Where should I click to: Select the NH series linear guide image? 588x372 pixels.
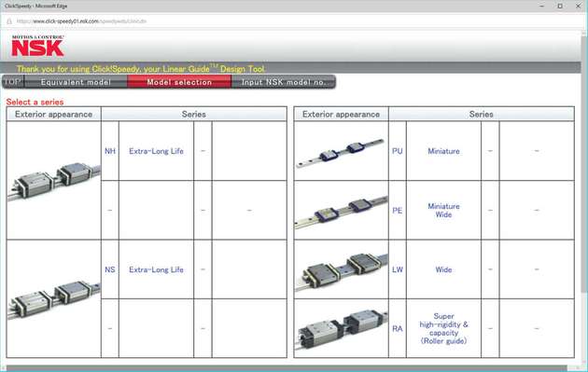(x=53, y=181)
